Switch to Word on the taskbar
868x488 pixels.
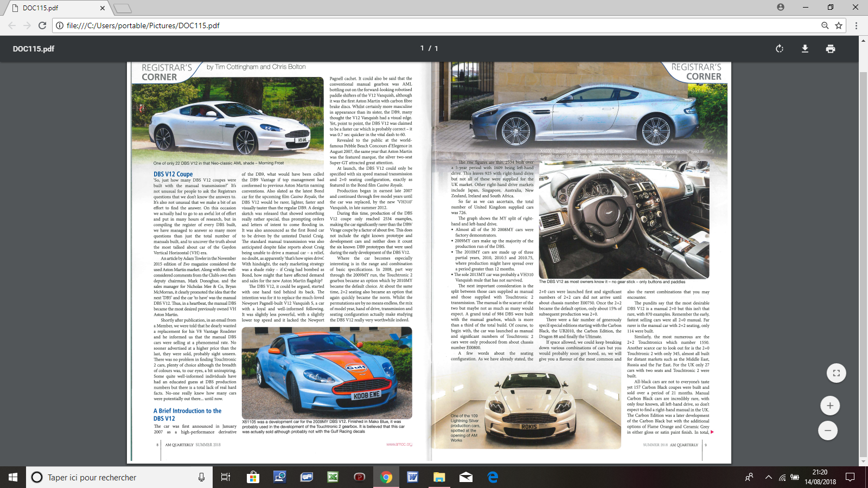click(x=412, y=477)
